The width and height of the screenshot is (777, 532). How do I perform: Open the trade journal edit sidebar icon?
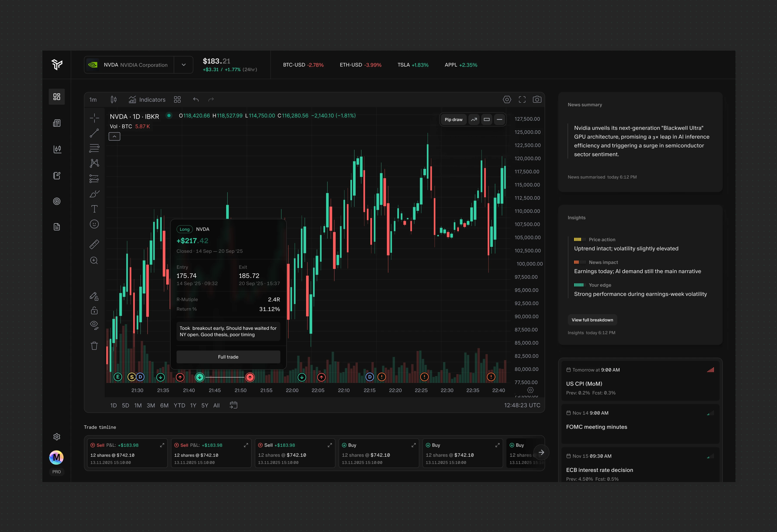pyautogui.click(x=56, y=175)
